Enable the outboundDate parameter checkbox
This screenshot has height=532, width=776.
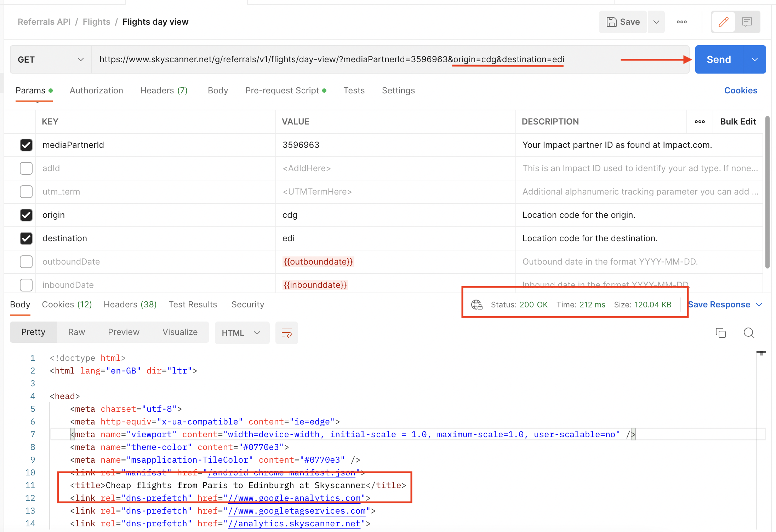point(26,262)
